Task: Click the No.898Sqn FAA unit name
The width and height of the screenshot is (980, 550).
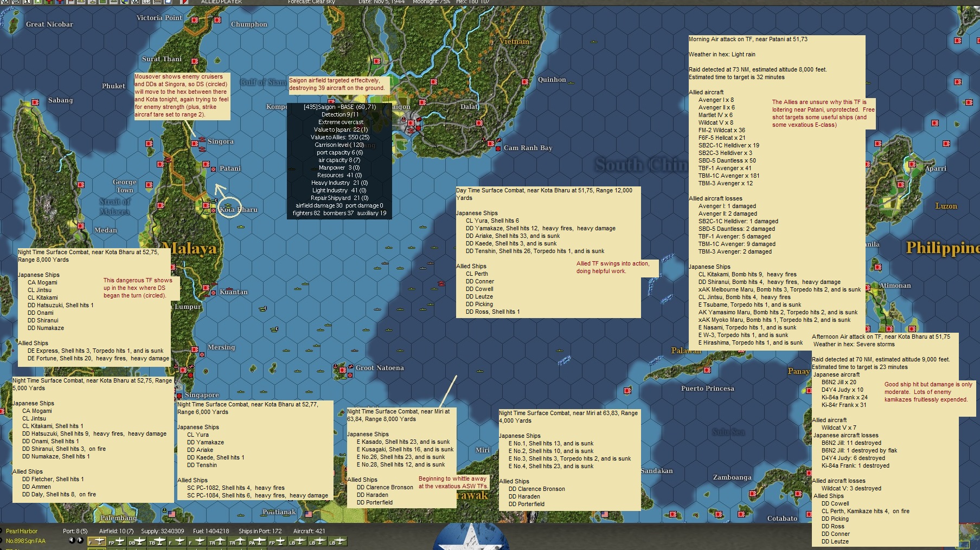Action: click(25, 541)
